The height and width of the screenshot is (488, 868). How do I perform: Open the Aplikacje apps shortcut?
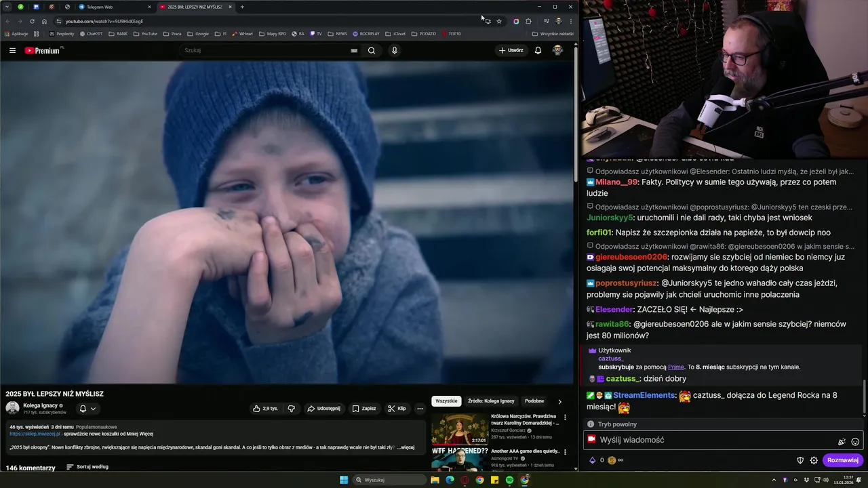point(16,34)
